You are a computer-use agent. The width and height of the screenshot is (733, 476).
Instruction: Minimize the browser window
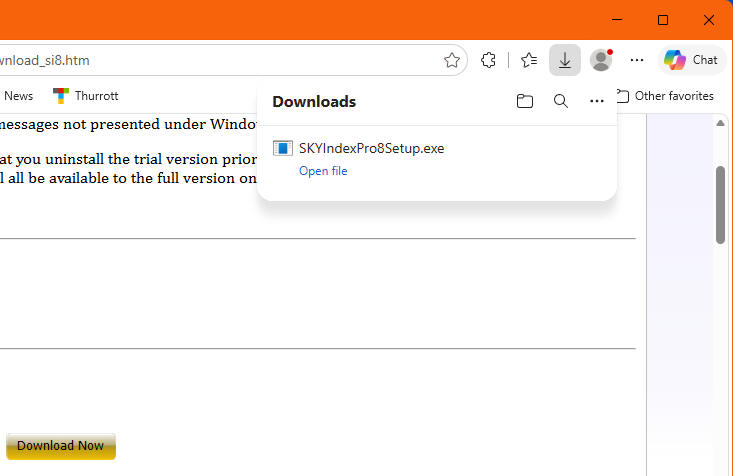pos(617,20)
